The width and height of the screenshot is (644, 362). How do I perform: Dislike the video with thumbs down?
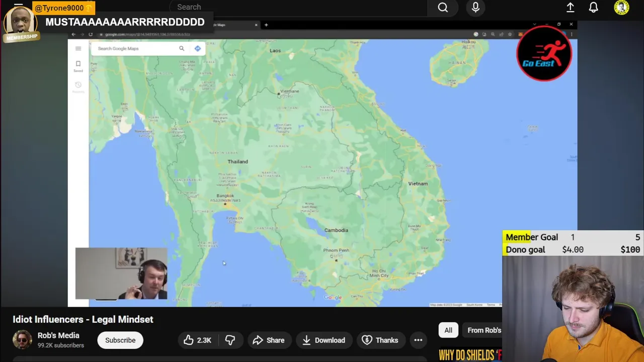(x=230, y=340)
